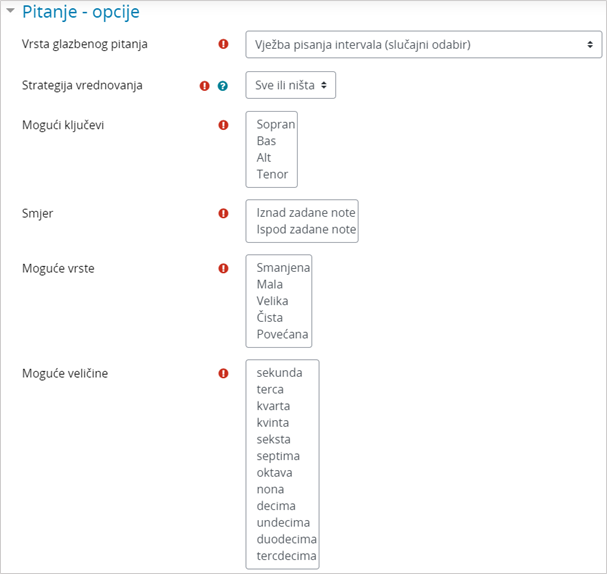Click red required icon for Strategija vrednovanja
Image resolution: width=607 pixels, height=574 pixels.
point(204,86)
